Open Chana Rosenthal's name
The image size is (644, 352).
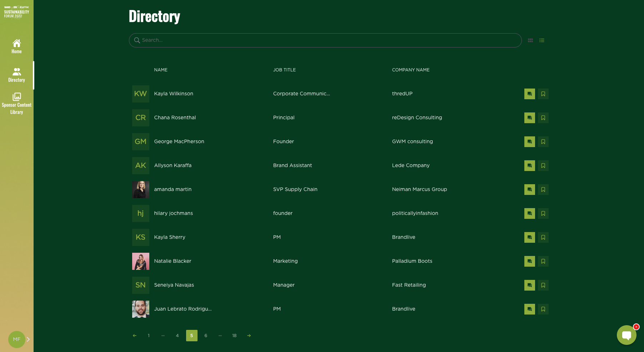point(175,117)
